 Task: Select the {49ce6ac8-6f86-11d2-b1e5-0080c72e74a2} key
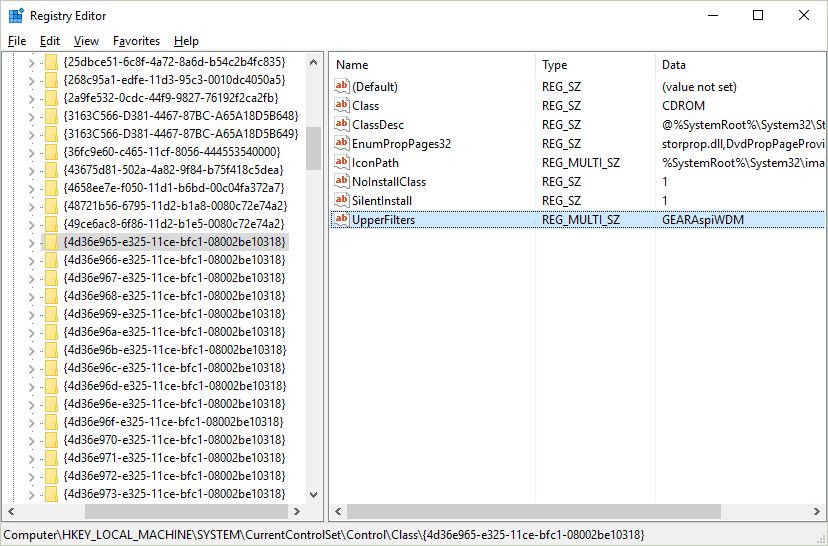click(174, 224)
